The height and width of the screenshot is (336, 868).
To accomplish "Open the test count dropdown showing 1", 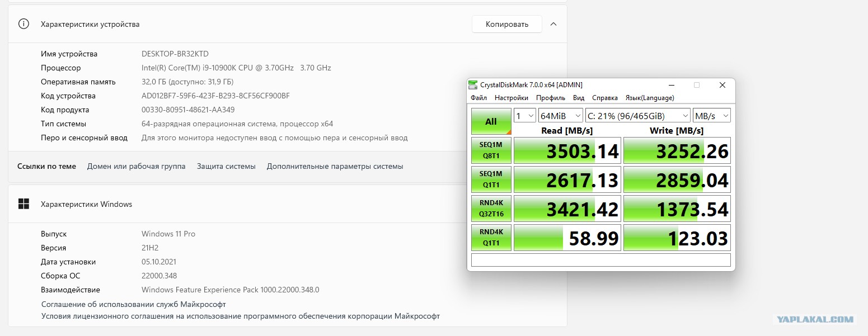I will (x=524, y=116).
